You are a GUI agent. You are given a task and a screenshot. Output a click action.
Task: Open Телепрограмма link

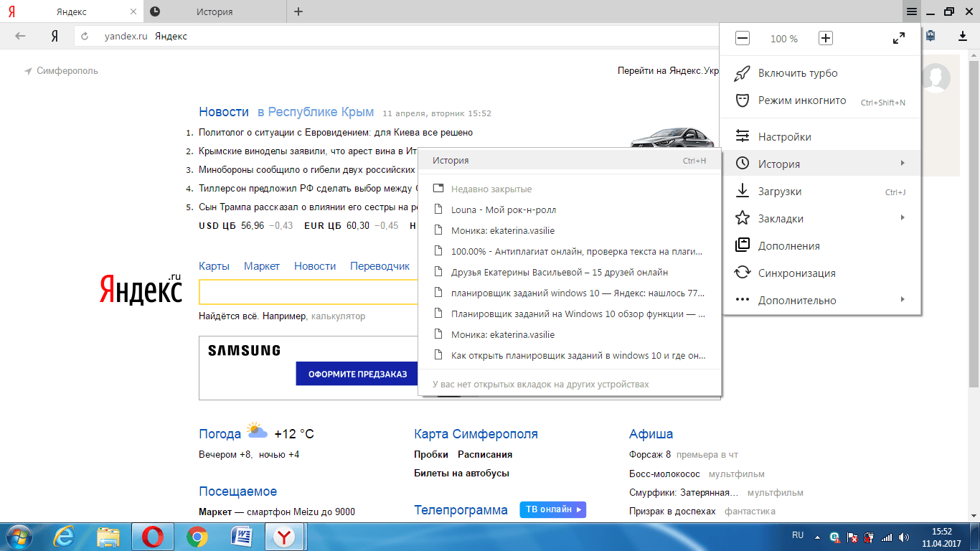coord(461,510)
